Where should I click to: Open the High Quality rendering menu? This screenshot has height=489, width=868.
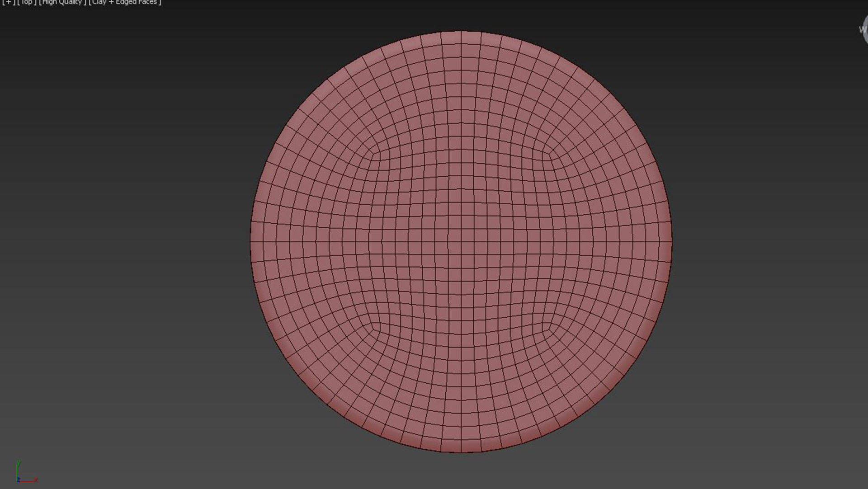point(62,2)
